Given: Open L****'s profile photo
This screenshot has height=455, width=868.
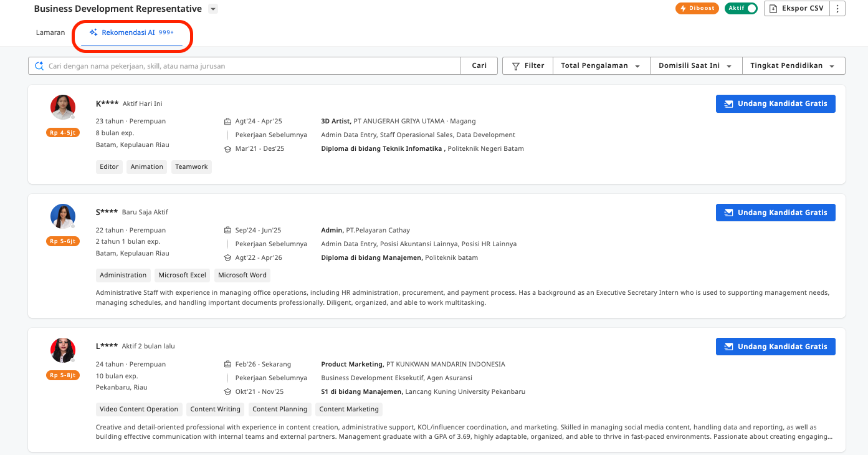Looking at the screenshot, I should (x=63, y=350).
